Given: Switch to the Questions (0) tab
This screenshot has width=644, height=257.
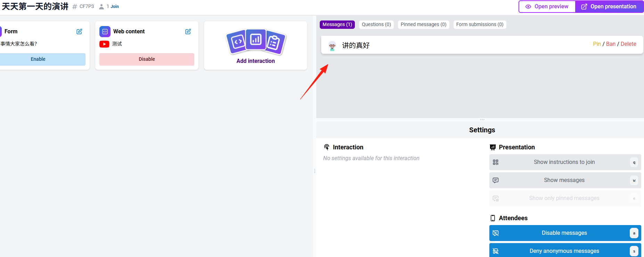Looking at the screenshot, I should tap(376, 25).
